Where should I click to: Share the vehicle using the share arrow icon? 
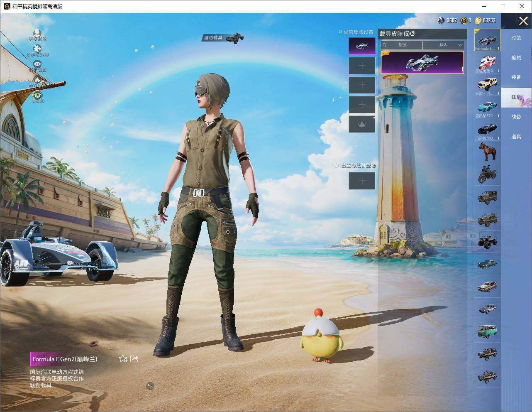pos(134,358)
